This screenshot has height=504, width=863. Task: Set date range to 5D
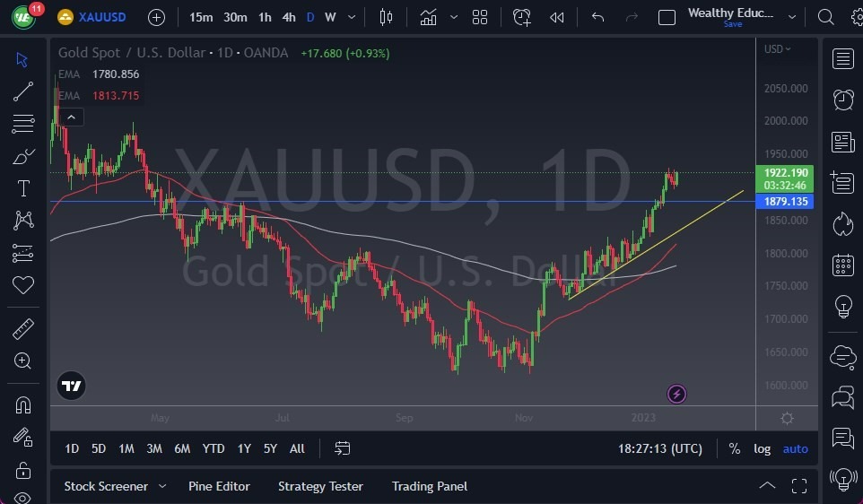[99, 448]
